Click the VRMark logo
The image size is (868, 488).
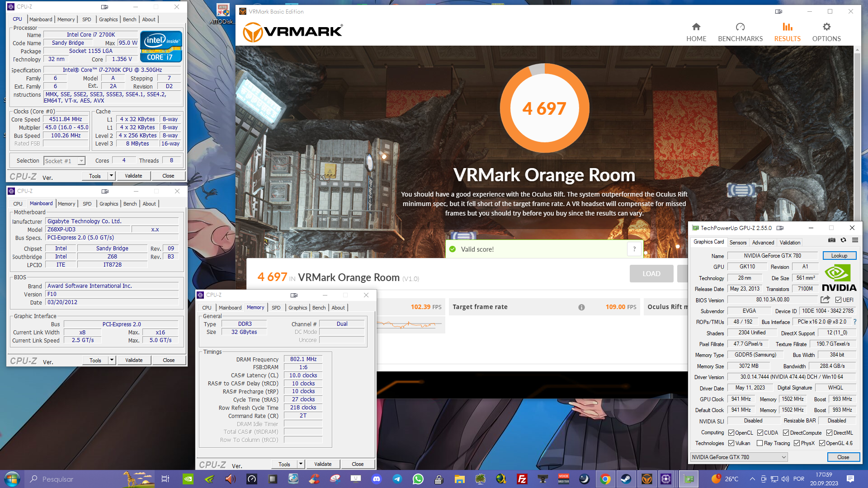pos(292,32)
